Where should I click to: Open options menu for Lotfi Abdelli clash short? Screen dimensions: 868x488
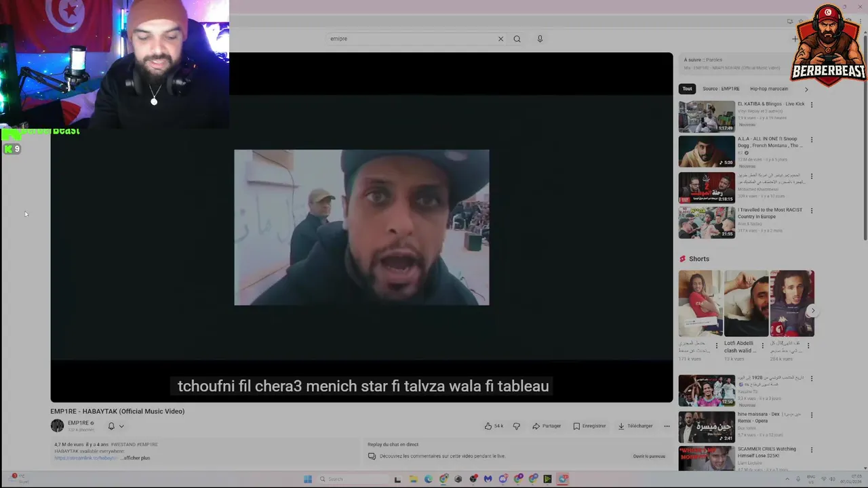tap(762, 346)
